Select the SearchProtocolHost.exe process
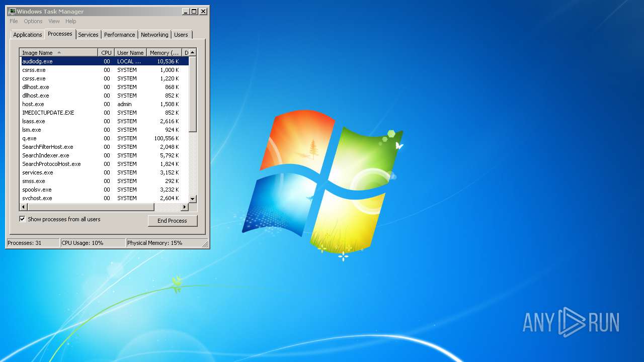The height and width of the screenshot is (362, 644). coord(104,164)
